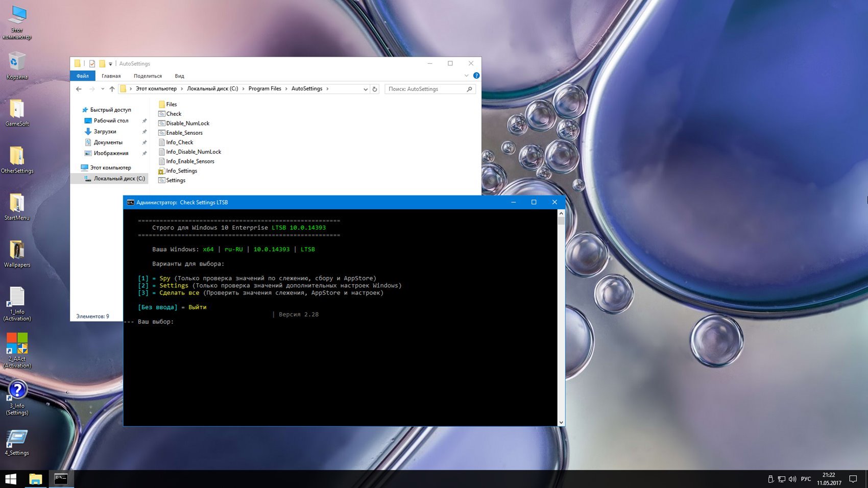Viewport: 868px width, 488px height.
Task: Open the Recycle Bin desktop icon
Action: pyautogui.click(x=16, y=63)
